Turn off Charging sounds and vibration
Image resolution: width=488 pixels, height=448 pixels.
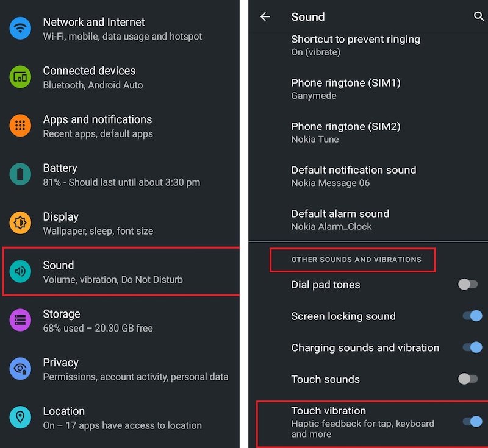pos(472,347)
